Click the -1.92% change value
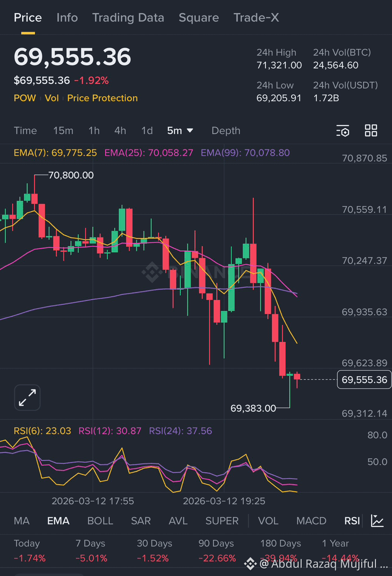Image resolution: width=392 pixels, height=576 pixels. 91,80
